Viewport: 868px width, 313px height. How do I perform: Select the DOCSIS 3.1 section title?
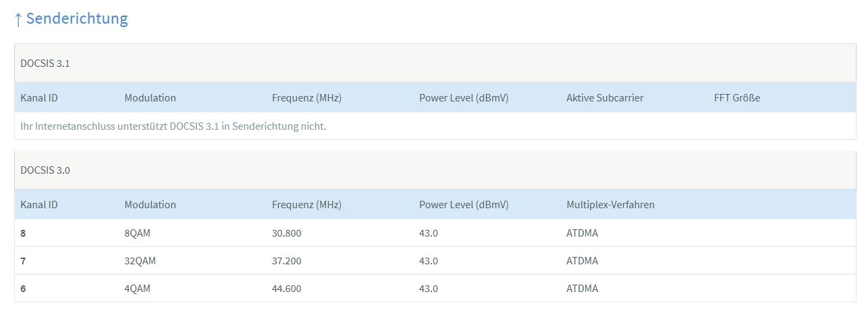pos(45,64)
